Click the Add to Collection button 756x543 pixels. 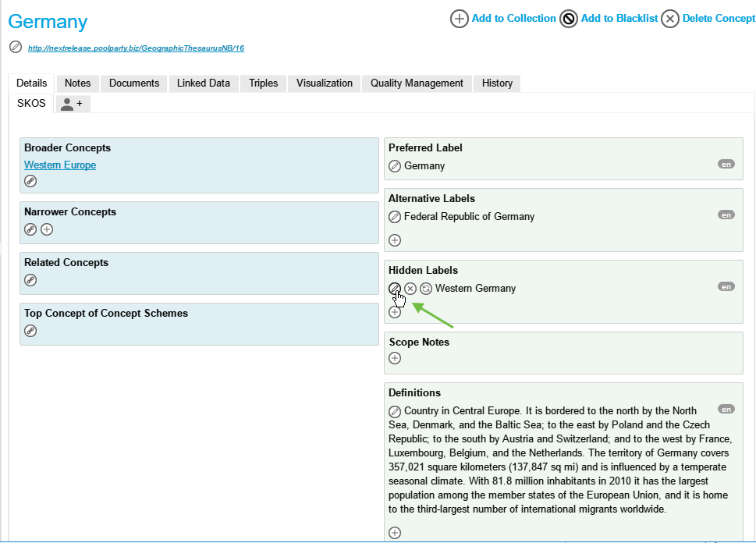(503, 19)
